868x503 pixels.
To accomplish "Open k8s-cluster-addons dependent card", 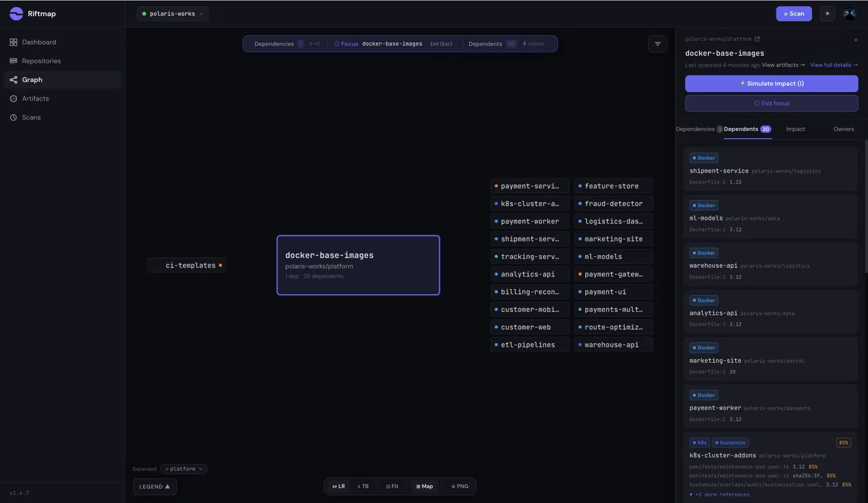I will coord(770,467).
